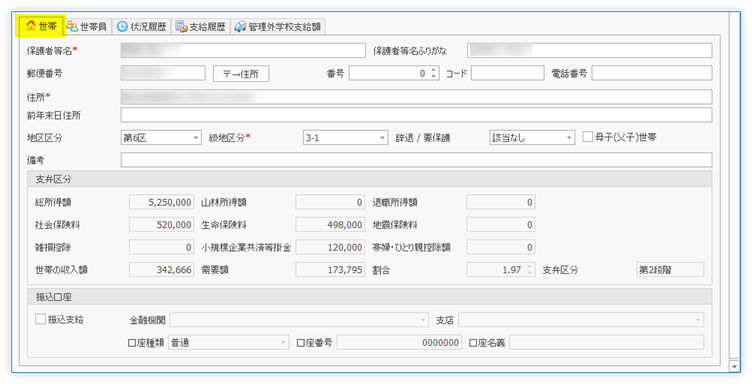The height and width of the screenshot is (384, 752).
Task: Open the 管理外学校支給額 tab
Action: coord(278,26)
